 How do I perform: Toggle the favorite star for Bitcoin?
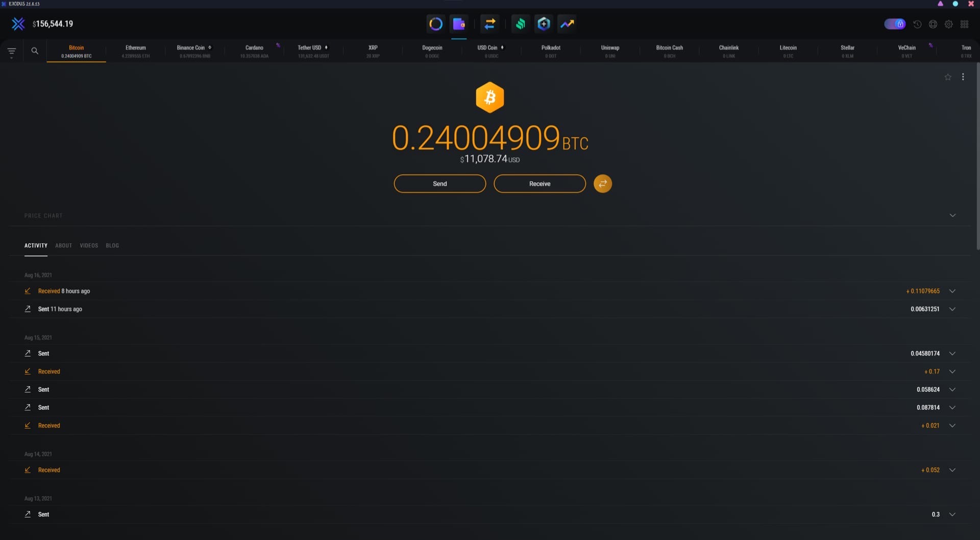coord(948,77)
